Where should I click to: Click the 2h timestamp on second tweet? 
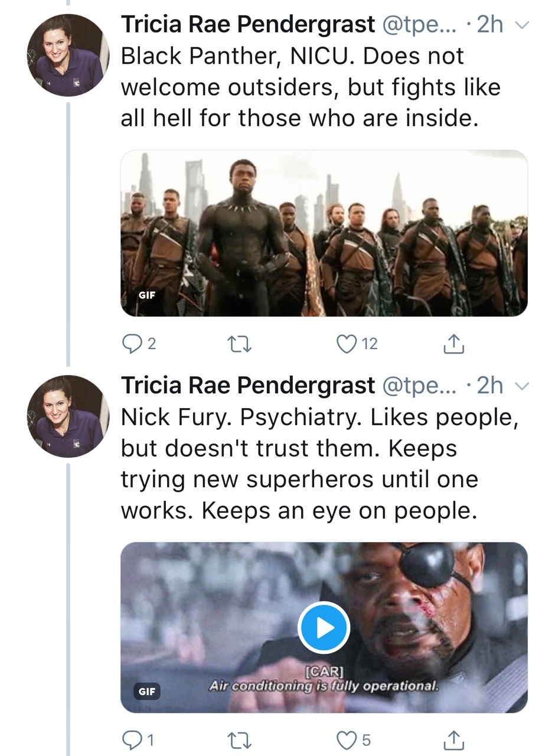click(489, 386)
